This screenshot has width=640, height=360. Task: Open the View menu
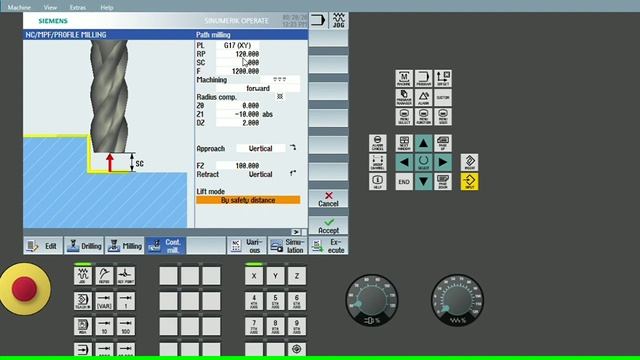coord(50,7)
